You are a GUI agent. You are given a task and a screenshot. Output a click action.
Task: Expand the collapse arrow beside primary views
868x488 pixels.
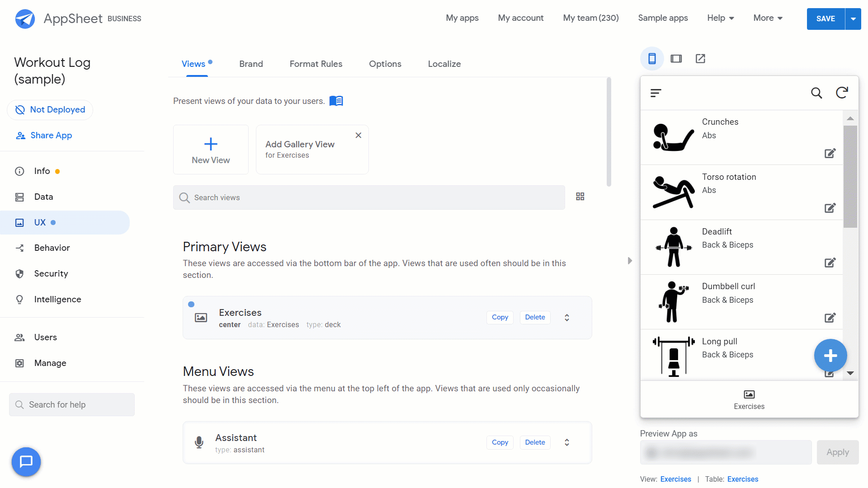click(x=630, y=260)
